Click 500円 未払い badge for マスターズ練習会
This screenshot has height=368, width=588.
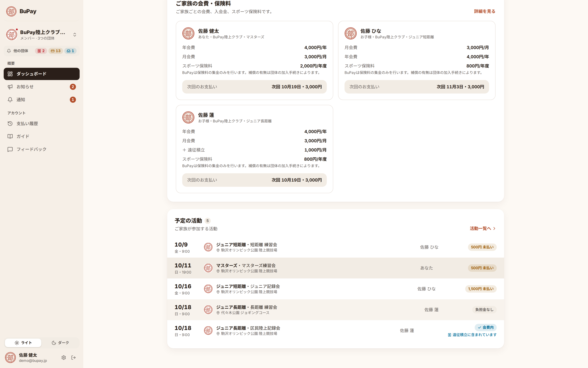coord(482,268)
